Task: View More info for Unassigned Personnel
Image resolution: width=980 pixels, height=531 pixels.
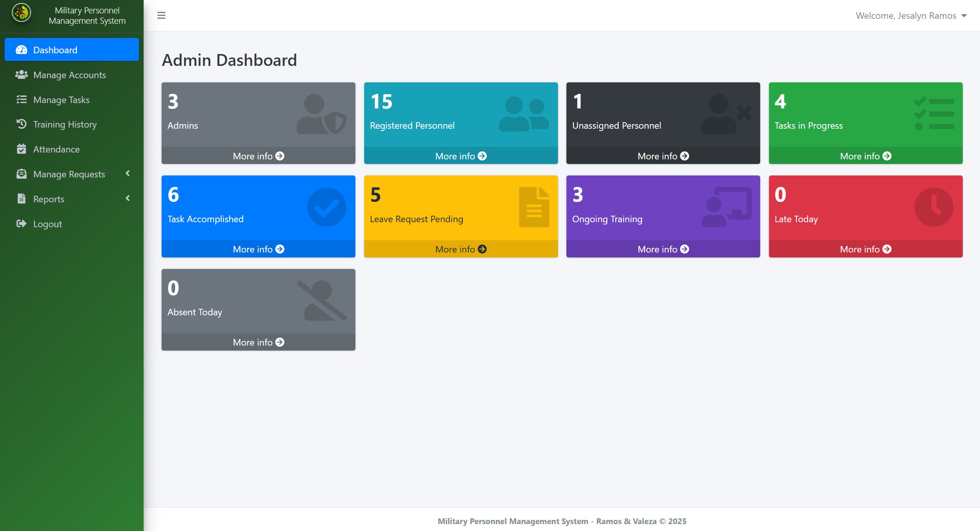Action: [663, 156]
